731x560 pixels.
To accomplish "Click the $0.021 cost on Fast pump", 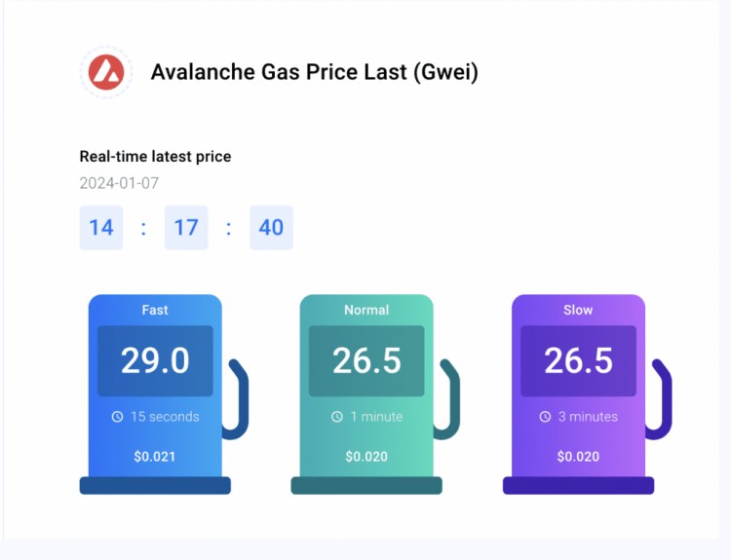I will [155, 457].
